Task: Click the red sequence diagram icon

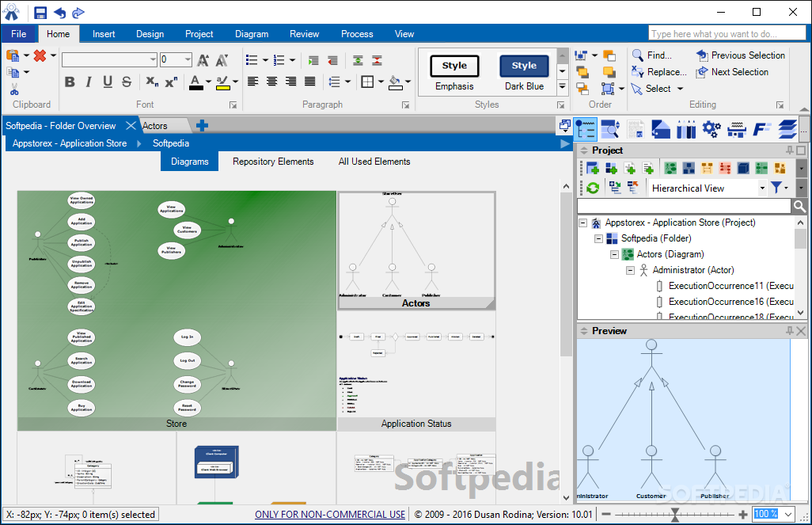Action: point(725,168)
